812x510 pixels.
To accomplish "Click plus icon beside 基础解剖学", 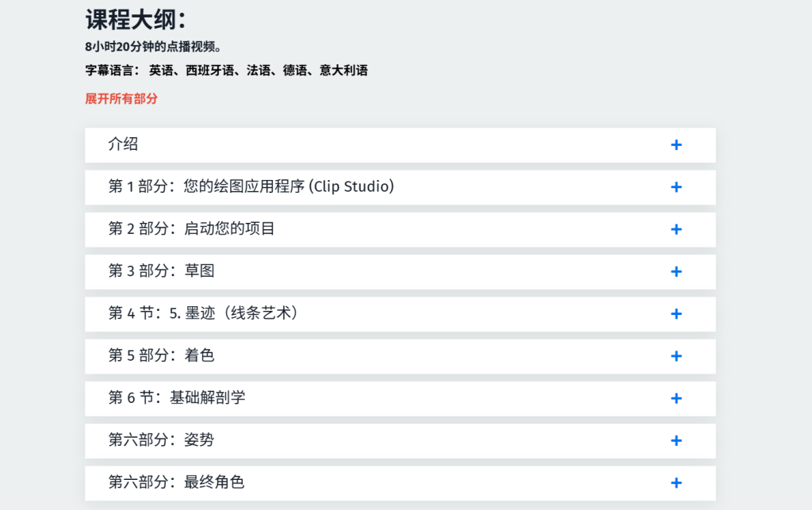I will [676, 398].
